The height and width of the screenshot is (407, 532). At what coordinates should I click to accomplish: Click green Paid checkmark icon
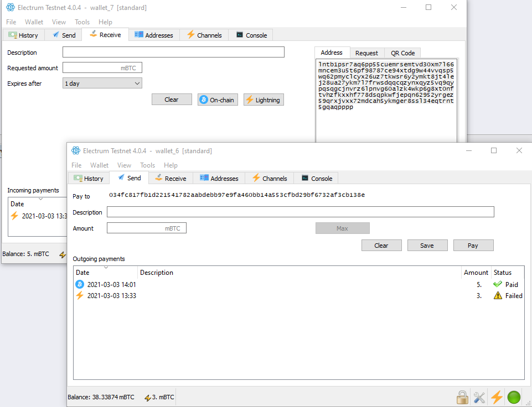click(497, 284)
